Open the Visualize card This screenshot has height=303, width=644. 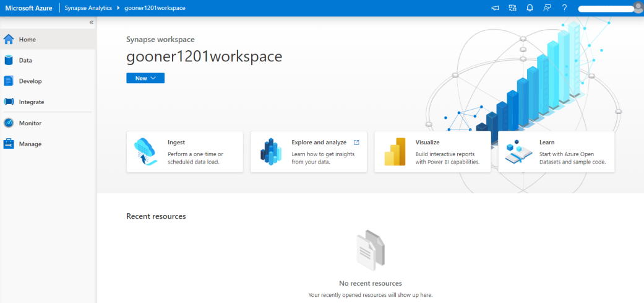[432, 152]
